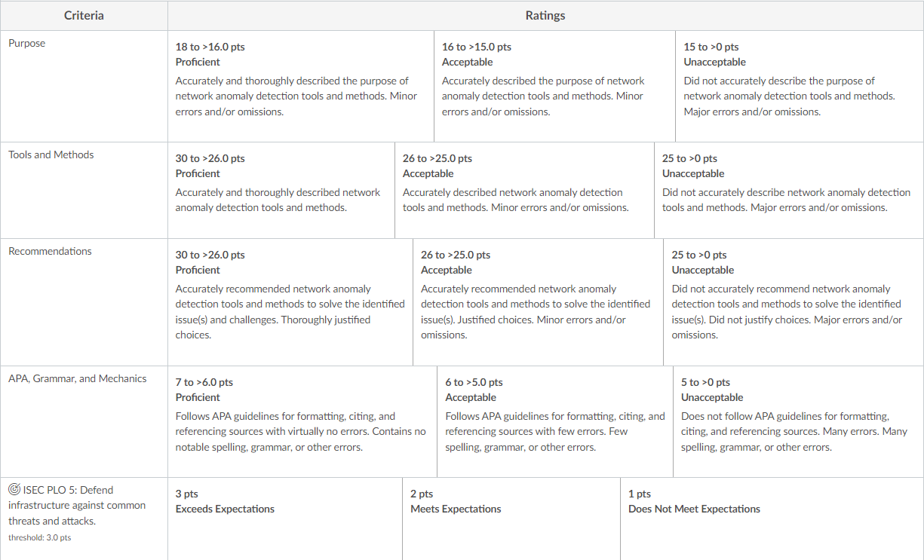Pick Recommendations Proficient rating cell
This screenshot has height=560, width=924.
290,302
